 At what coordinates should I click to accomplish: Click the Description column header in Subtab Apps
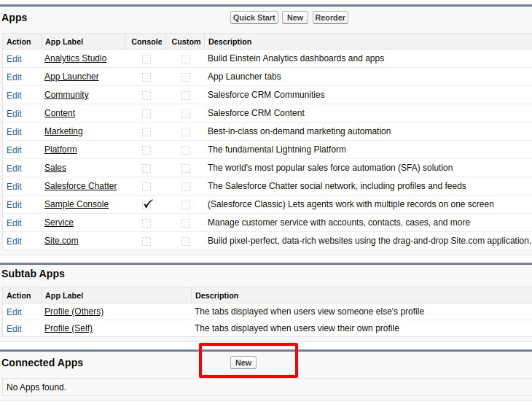tap(216, 295)
